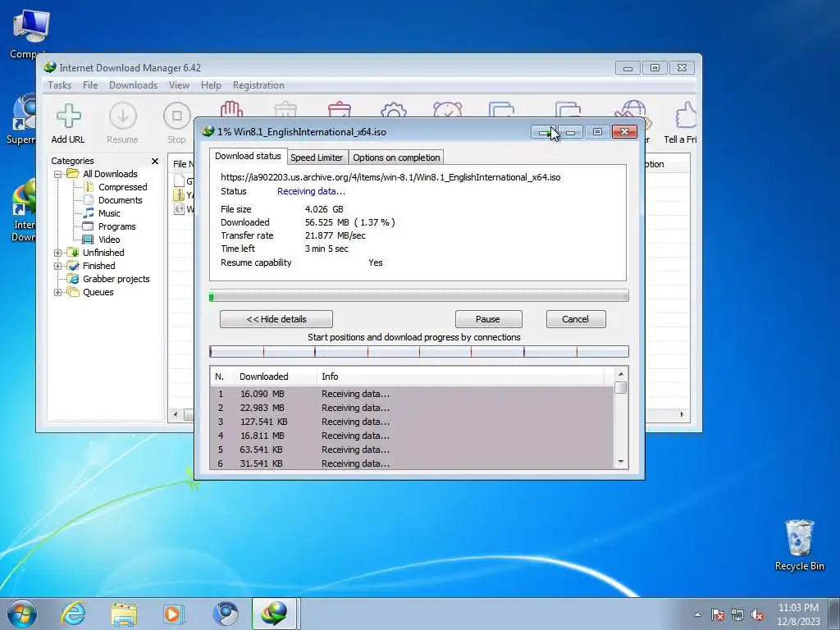840x630 pixels.
Task: Select the Programs category
Action: [x=116, y=226]
